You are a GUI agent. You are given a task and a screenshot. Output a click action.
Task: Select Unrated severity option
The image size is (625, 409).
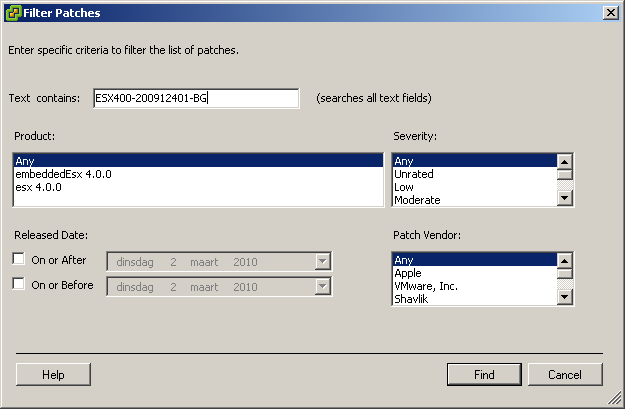[474, 173]
